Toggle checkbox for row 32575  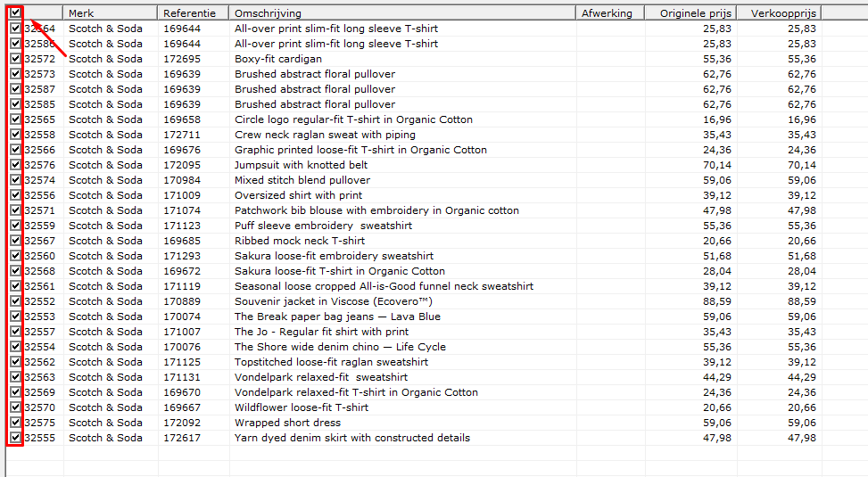coord(15,423)
